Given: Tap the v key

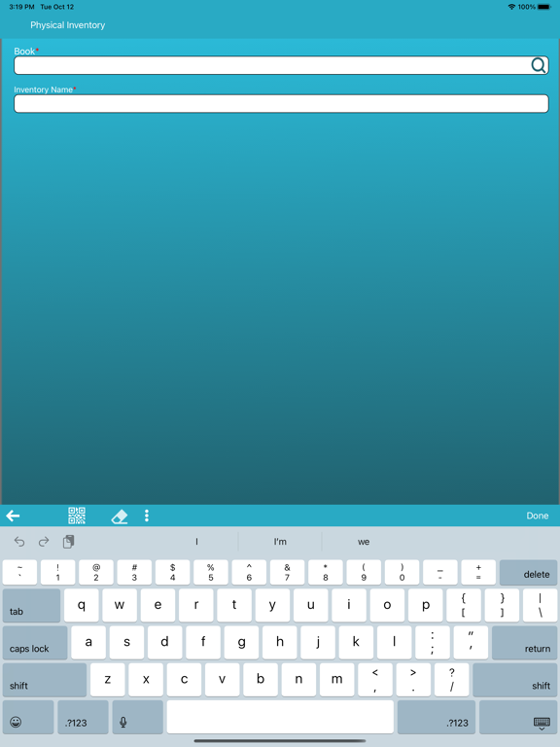Looking at the screenshot, I should pyautogui.click(x=223, y=680).
